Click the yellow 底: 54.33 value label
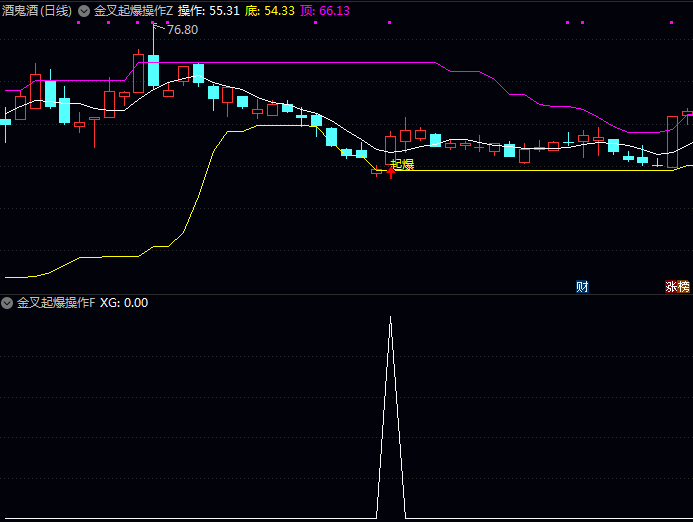 [x=270, y=11]
